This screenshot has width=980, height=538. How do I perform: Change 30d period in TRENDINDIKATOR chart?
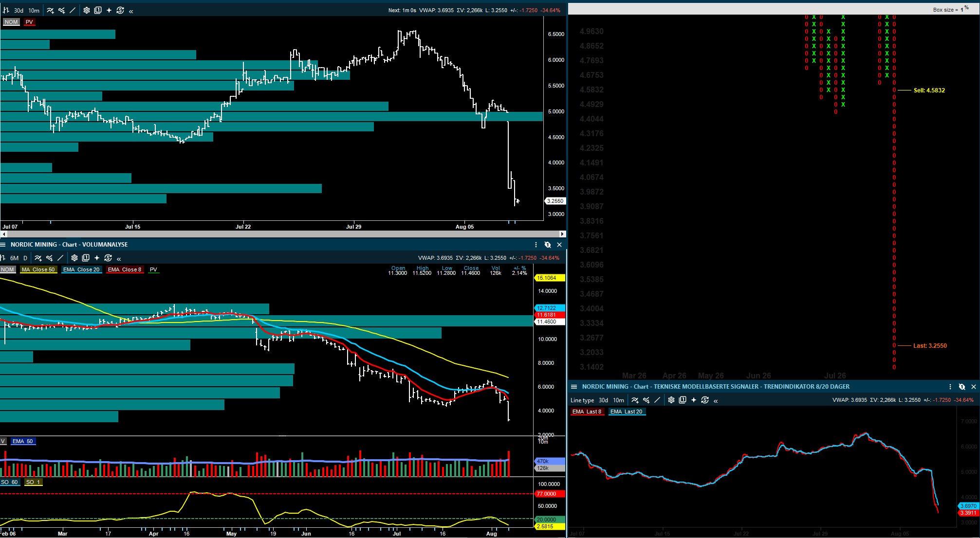(x=603, y=400)
